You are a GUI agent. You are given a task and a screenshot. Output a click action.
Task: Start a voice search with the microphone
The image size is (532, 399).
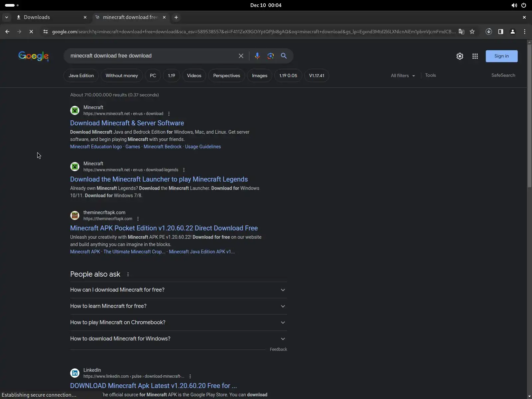[x=257, y=56]
